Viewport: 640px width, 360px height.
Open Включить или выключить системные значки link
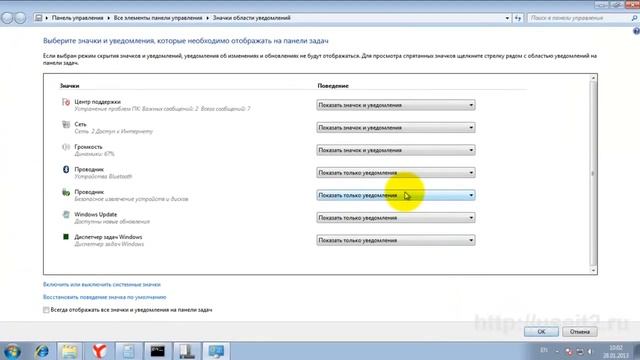[x=102, y=284]
